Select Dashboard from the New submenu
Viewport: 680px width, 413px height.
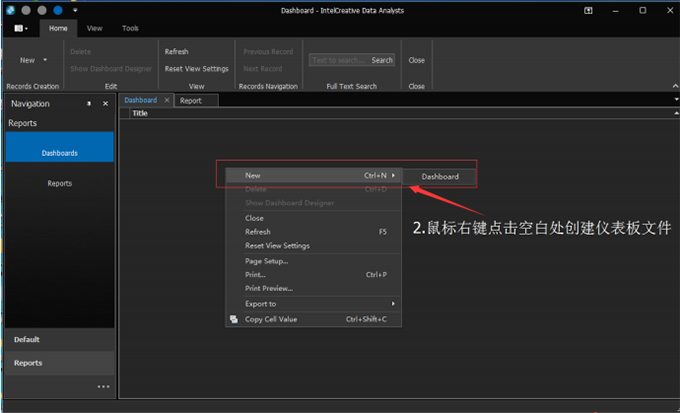click(x=440, y=176)
